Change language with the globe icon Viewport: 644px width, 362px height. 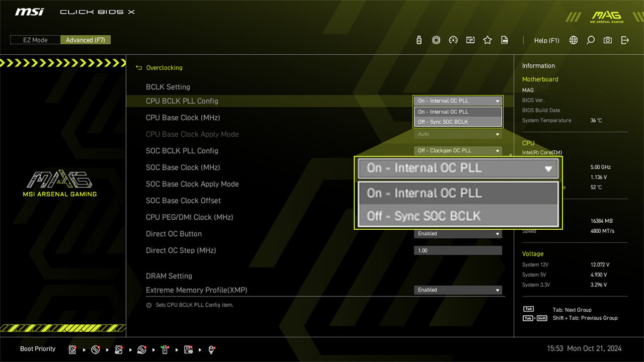(x=574, y=40)
